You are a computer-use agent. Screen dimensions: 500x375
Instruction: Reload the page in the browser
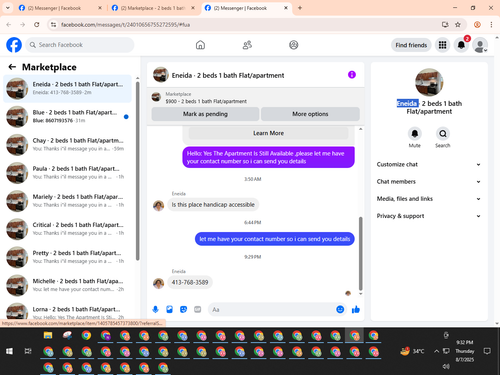37,24
